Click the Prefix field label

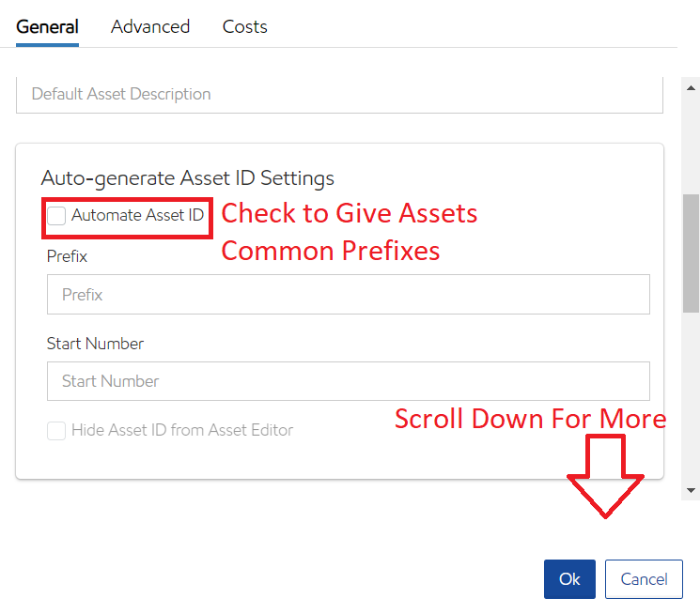click(x=67, y=255)
